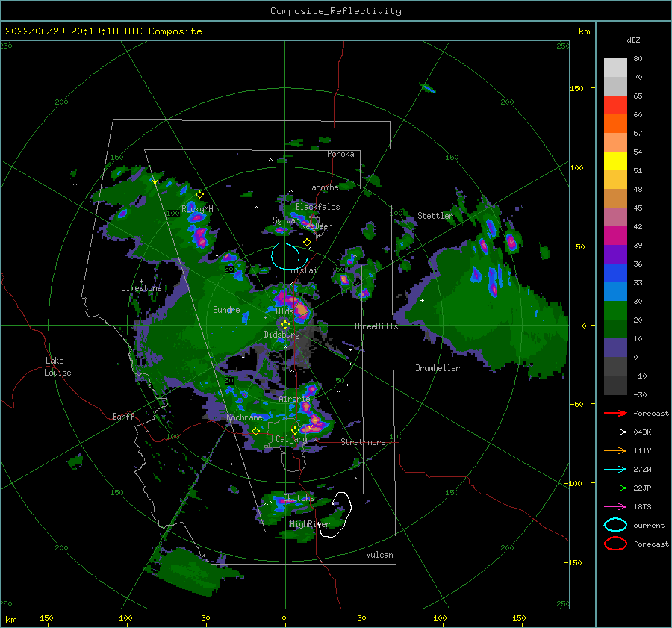Click the Olds city label

284,311
